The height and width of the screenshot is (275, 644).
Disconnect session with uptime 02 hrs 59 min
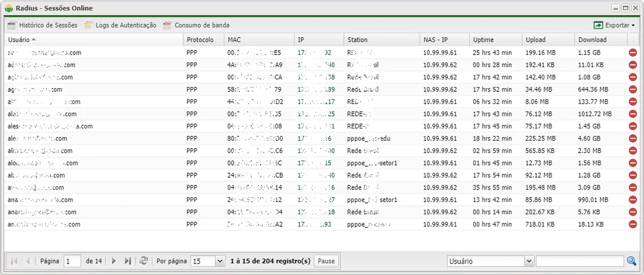coord(633,151)
